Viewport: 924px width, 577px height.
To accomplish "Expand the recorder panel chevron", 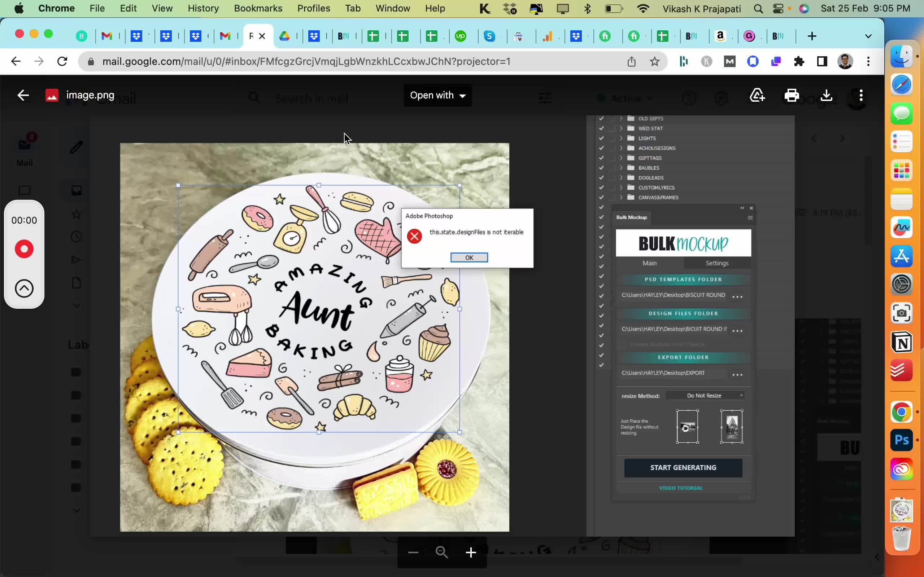I will pyautogui.click(x=24, y=288).
